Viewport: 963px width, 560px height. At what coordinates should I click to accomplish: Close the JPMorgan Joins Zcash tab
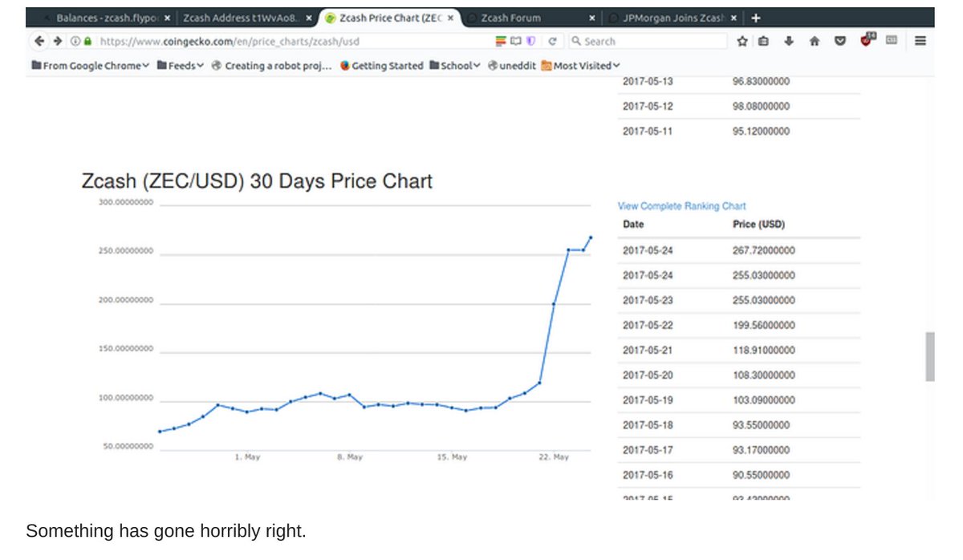coord(733,18)
